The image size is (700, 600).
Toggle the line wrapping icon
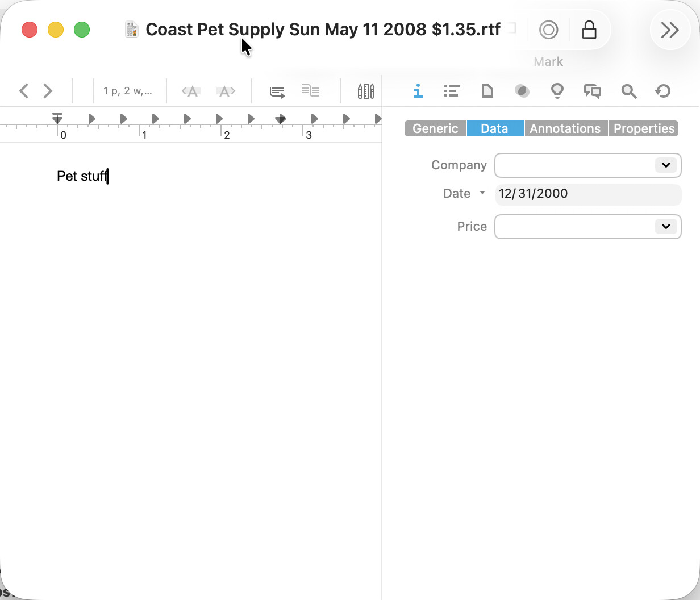(277, 91)
